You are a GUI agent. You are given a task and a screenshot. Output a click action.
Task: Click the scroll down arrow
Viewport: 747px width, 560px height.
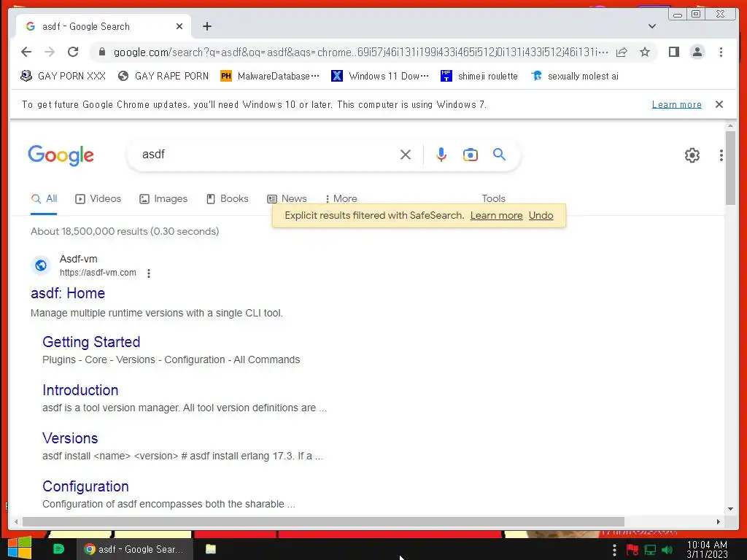pos(730,509)
